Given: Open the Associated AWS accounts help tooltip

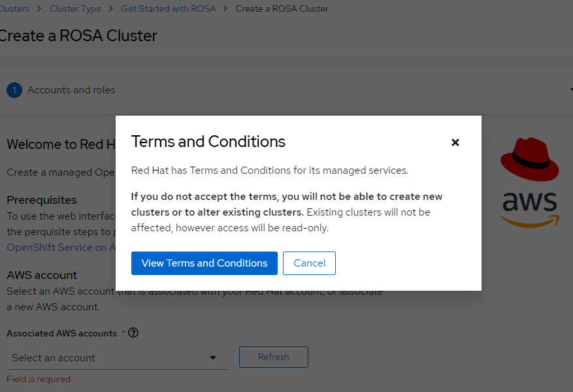Looking at the screenshot, I should tap(133, 333).
